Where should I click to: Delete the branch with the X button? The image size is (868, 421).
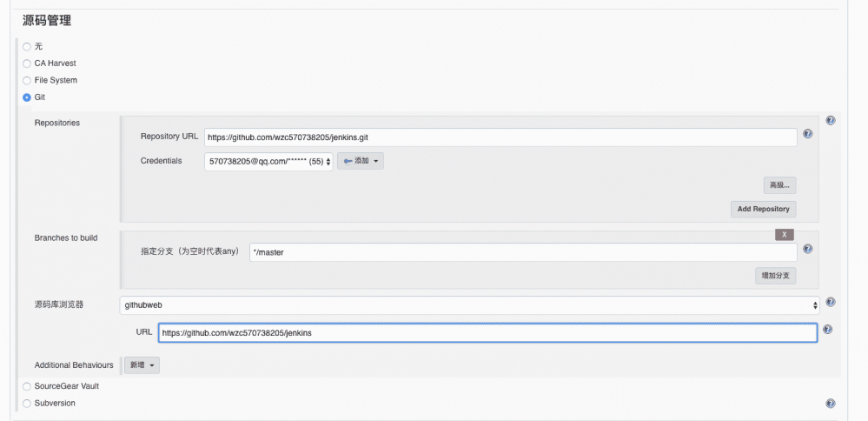point(785,234)
